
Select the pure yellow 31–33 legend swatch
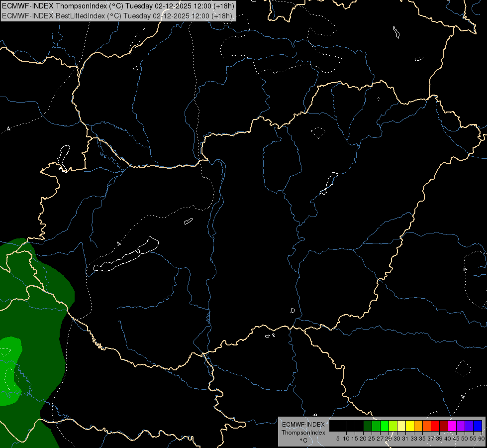tap(410, 426)
